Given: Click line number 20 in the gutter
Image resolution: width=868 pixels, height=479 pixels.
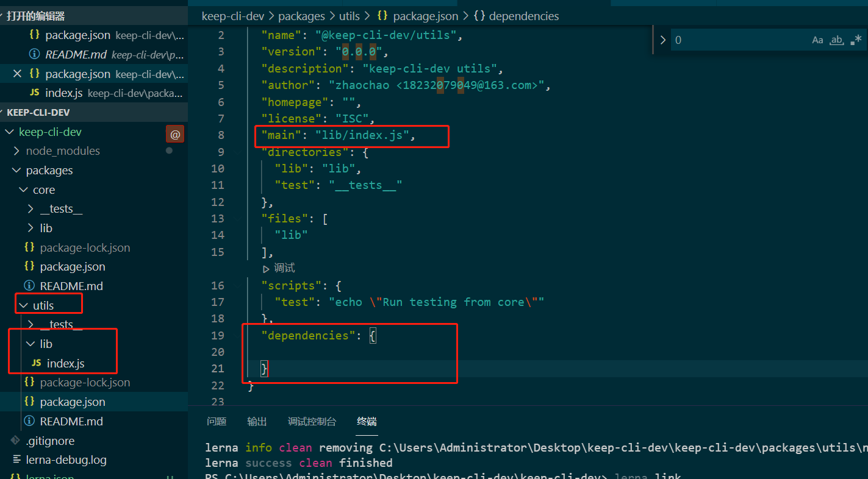Looking at the screenshot, I should coord(218,352).
